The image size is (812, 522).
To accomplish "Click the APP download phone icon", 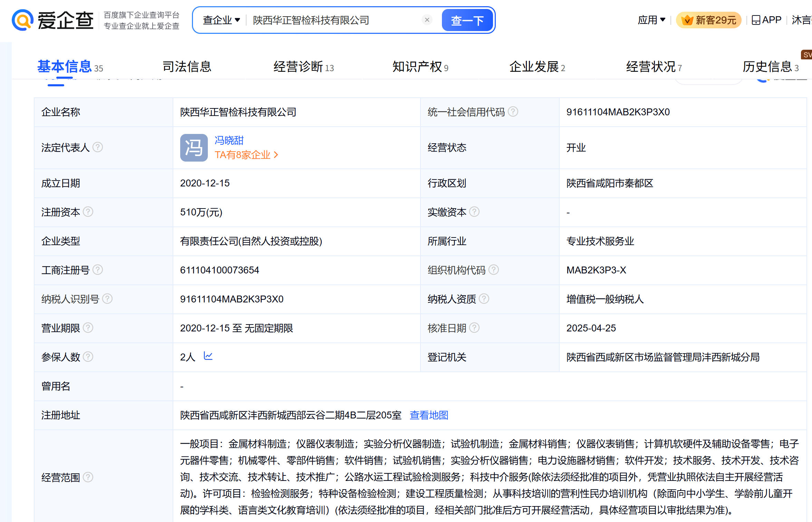I will tap(756, 20).
